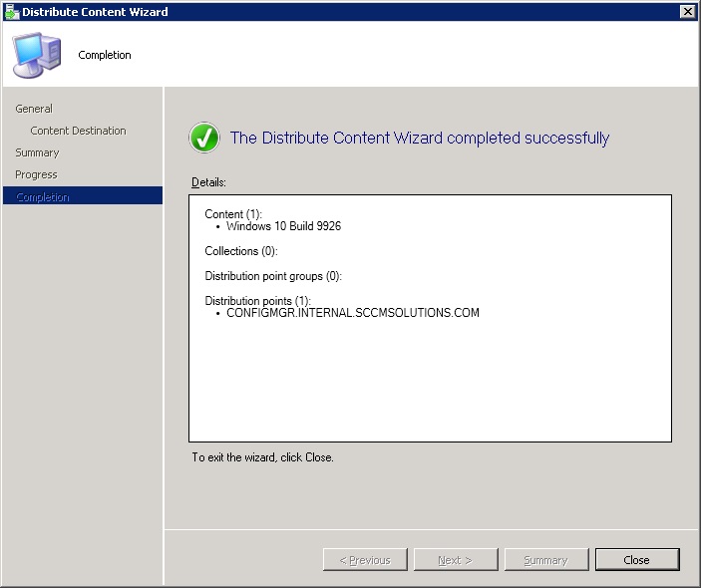Click the wizard completed successfully message
701x588 pixels.
tap(419, 139)
